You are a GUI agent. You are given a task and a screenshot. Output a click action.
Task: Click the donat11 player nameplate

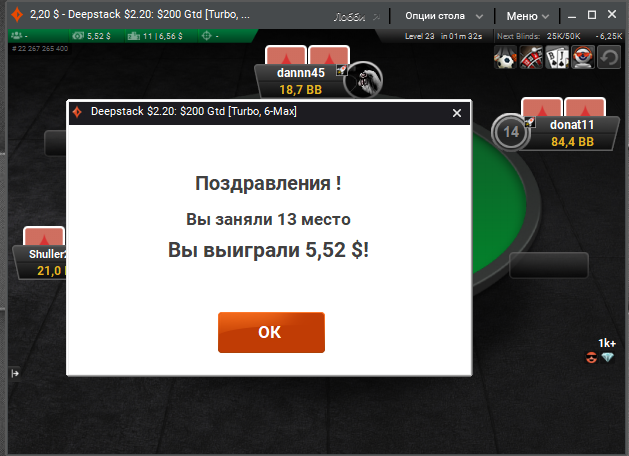(572, 134)
